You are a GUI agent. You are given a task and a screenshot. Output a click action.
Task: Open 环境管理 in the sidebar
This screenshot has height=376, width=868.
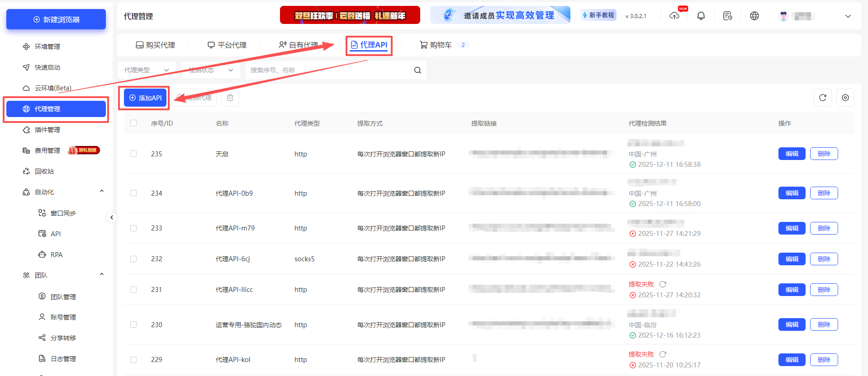point(47,47)
